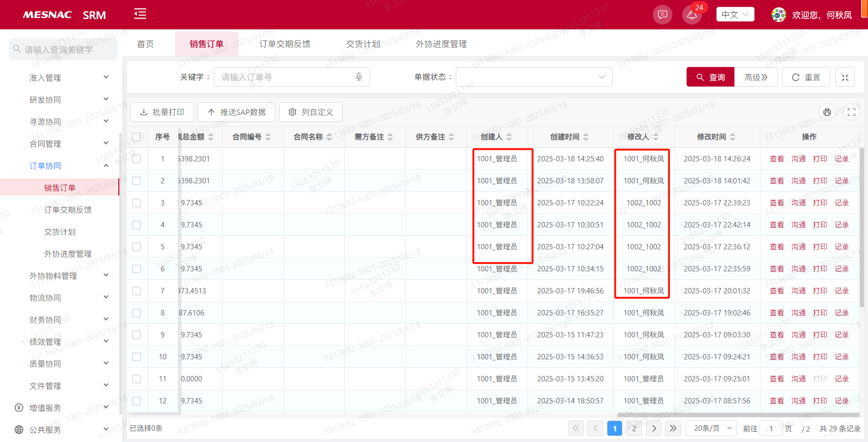The width and height of the screenshot is (868, 442).
Task: Click the search magnifier in sidebar search
Action: point(17,49)
